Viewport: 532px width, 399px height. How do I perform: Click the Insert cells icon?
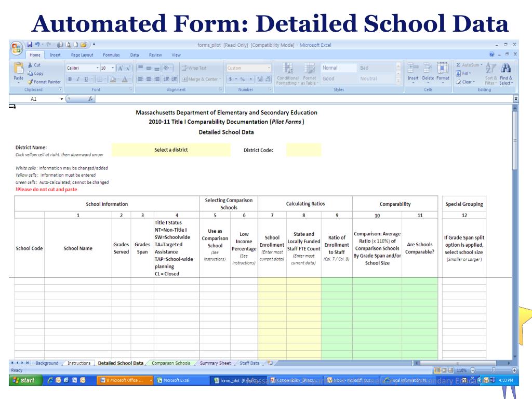coord(413,68)
